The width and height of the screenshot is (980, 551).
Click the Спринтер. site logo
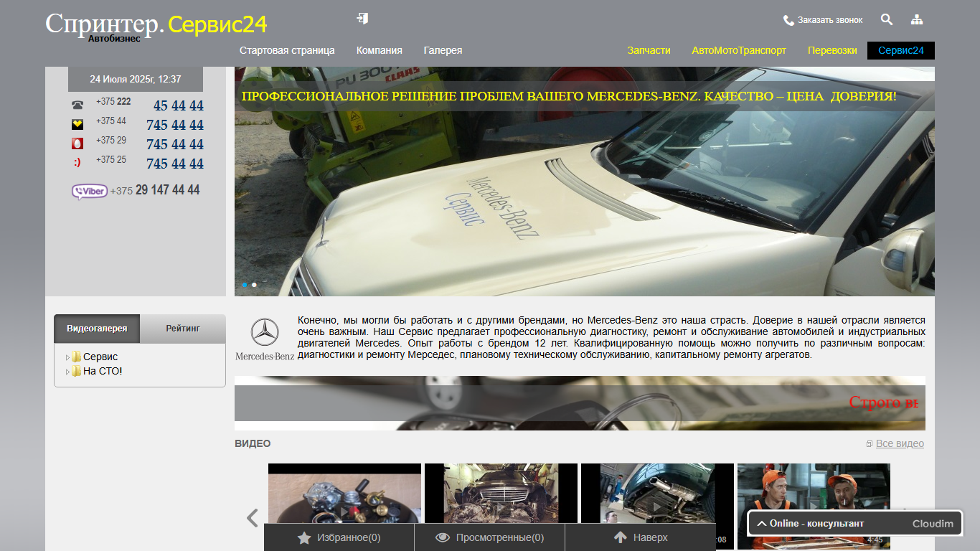(x=105, y=24)
